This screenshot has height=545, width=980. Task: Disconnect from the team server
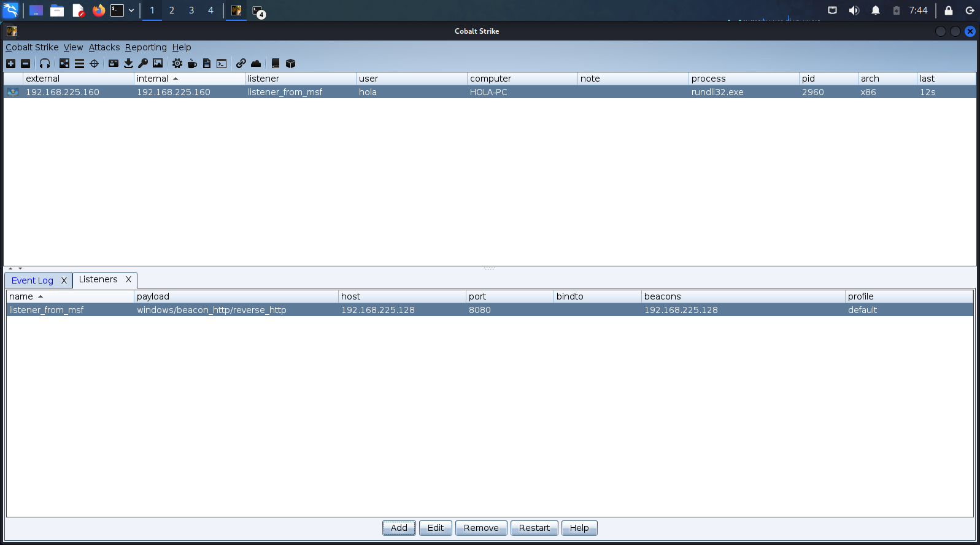click(x=25, y=63)
